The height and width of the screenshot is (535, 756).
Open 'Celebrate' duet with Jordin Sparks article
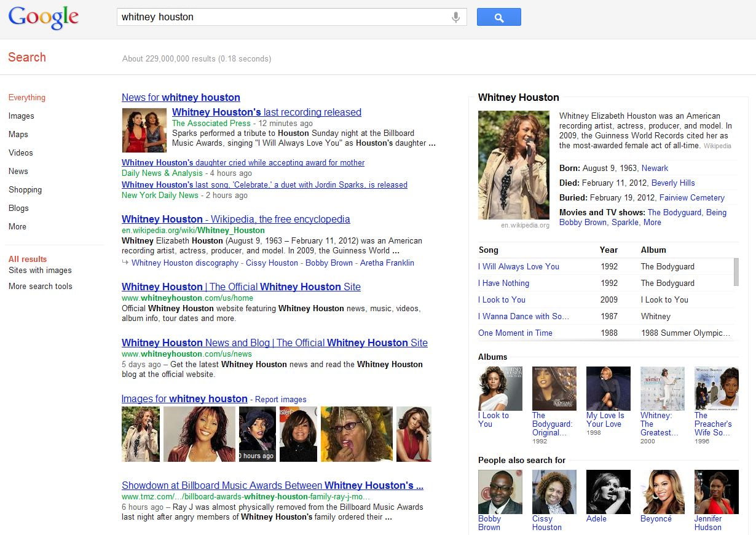point(264,184)
